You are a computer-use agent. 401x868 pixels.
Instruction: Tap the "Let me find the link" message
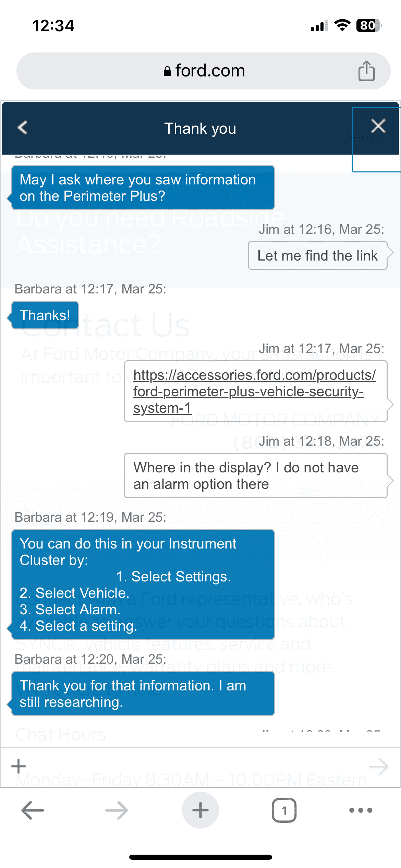click(x=318, y=255)
